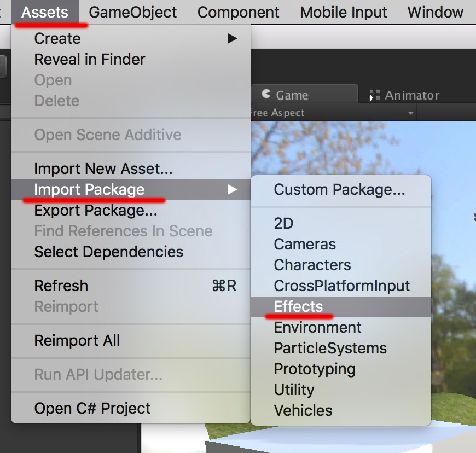Click the Game tab icon
Screen dimensions: 476x453
coord(266,94)
